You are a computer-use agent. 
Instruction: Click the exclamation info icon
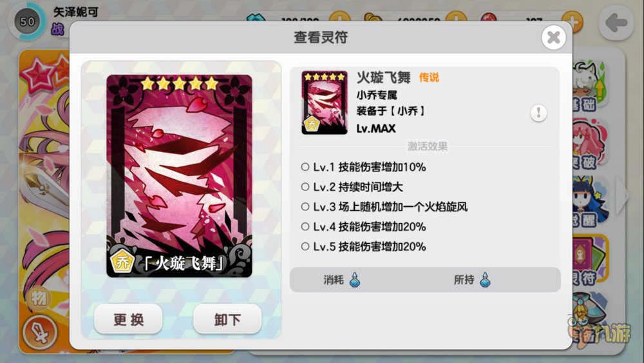538,113
